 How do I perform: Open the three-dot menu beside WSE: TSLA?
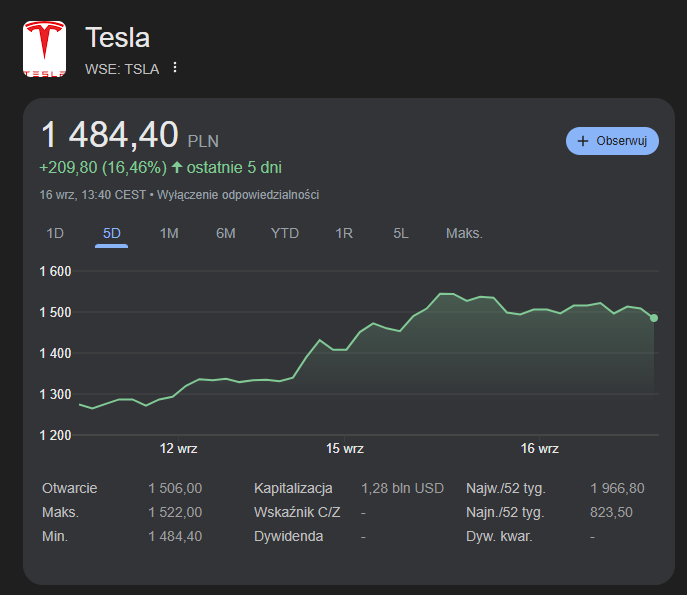tap(175, 68)
